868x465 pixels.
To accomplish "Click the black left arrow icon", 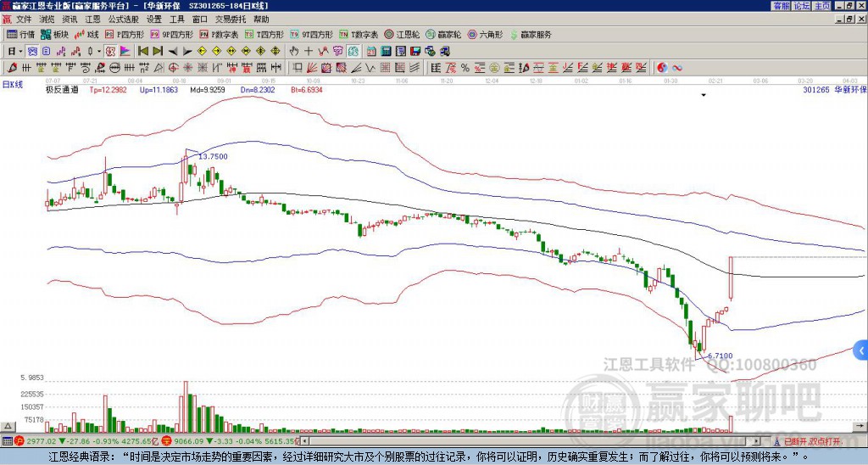I will (x=173, y=51).
